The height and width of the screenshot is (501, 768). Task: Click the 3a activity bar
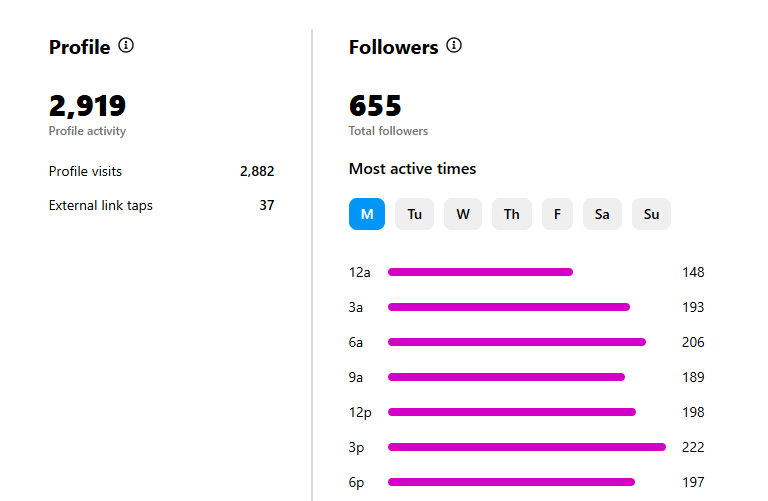click(509, 307)
